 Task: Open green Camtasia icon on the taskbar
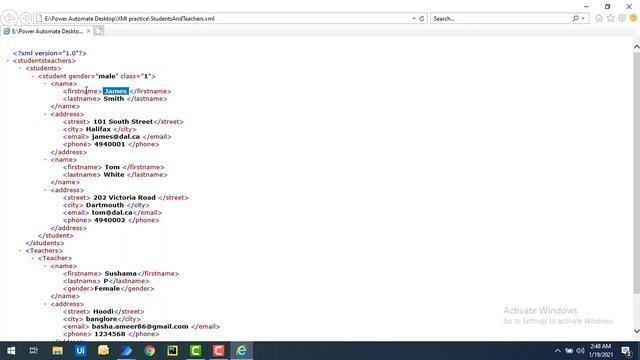pos(196,351)
